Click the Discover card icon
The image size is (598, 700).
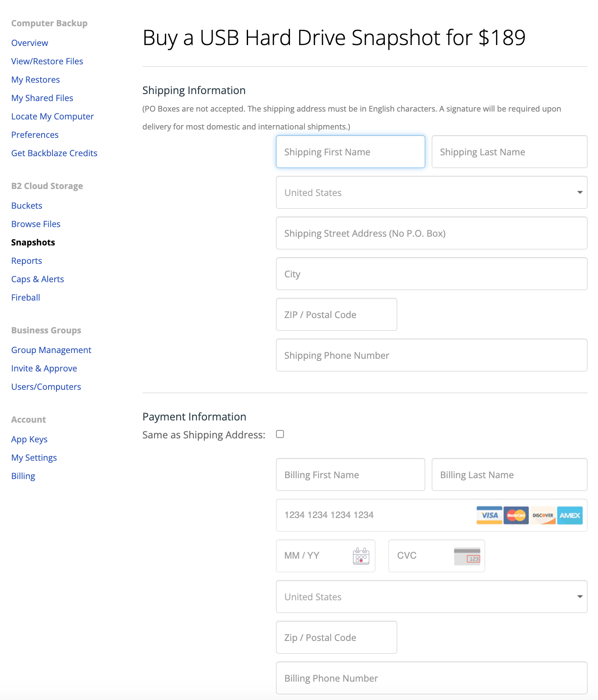pos(543,515)
